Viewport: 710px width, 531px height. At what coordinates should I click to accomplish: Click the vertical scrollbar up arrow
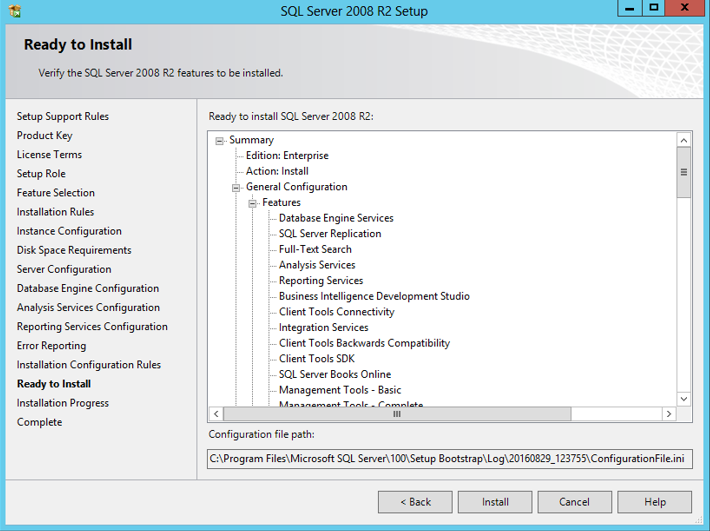point(684,140)
